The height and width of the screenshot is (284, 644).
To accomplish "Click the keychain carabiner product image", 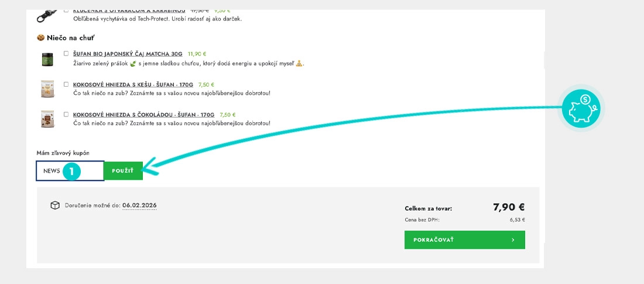I will pos(47,16).
